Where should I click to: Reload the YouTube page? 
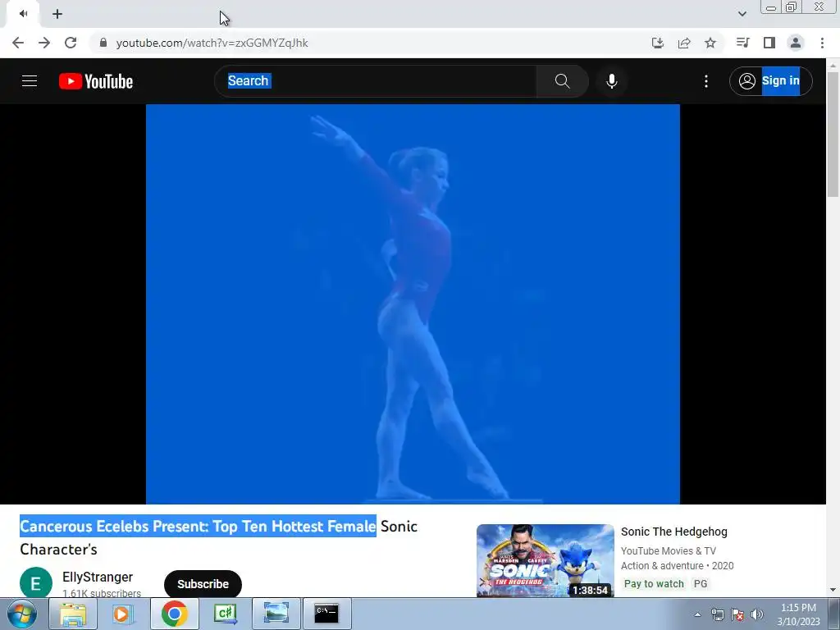pos(71,43)
